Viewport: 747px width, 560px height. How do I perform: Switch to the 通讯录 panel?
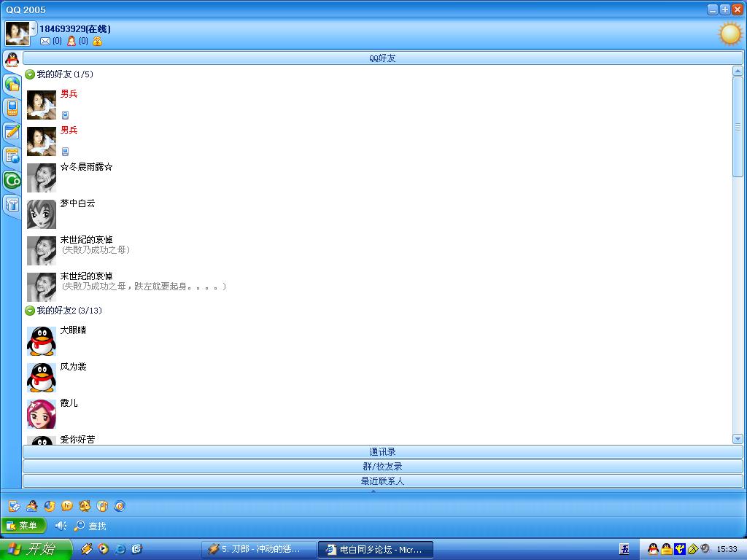pyautogui.click(x=382, y=452)
